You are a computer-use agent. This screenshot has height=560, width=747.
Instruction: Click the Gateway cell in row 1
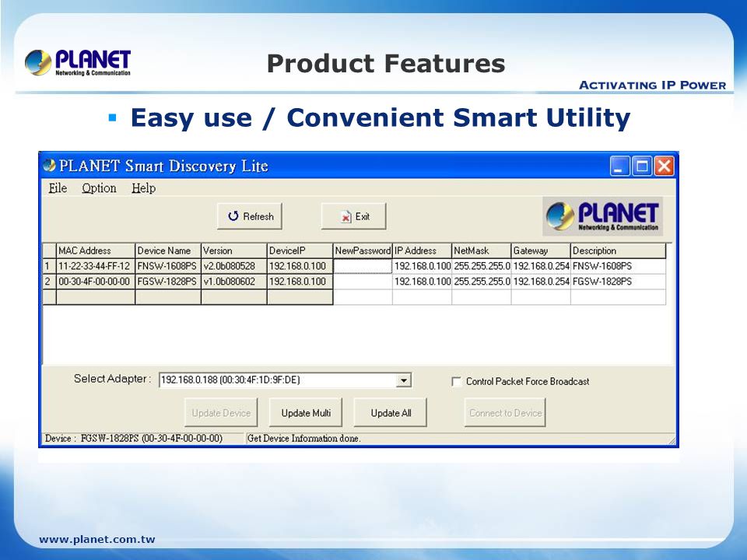pyautogui.click(x=541, y=266)
